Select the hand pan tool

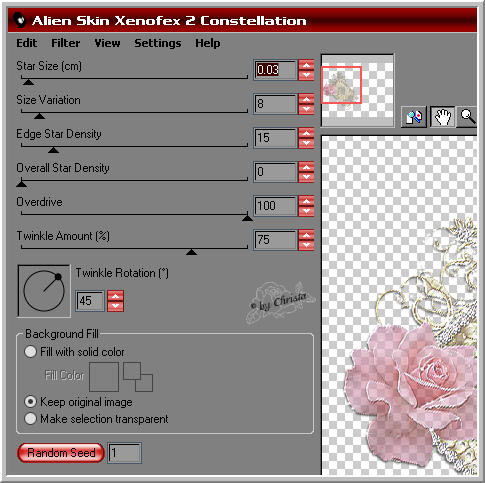coord(443,117)
